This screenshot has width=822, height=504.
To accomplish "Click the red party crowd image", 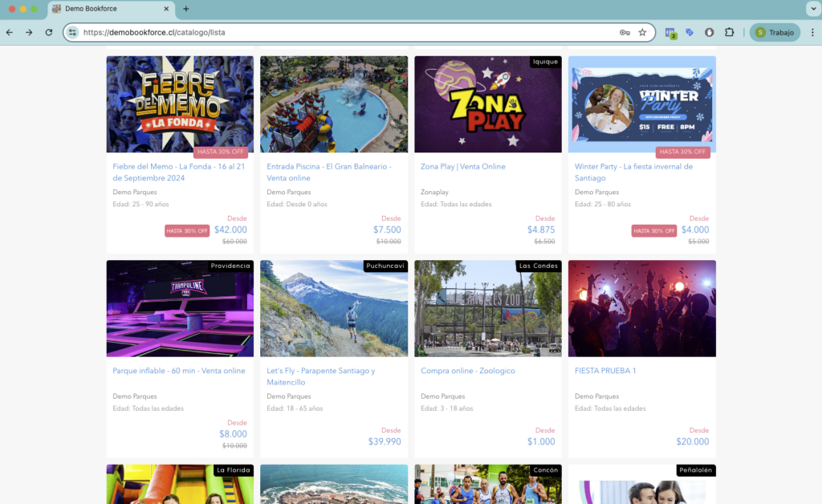I will [x=642, y=309].
